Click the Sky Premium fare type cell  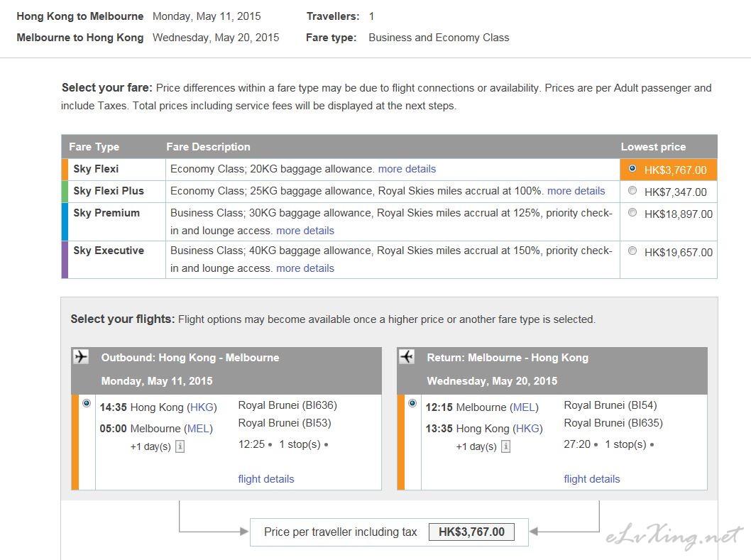coord(117,221)
